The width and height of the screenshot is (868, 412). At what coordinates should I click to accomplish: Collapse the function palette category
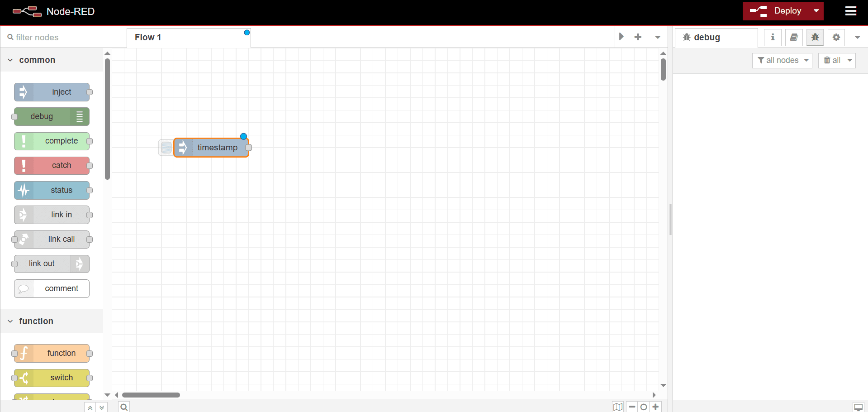(52, 321)
